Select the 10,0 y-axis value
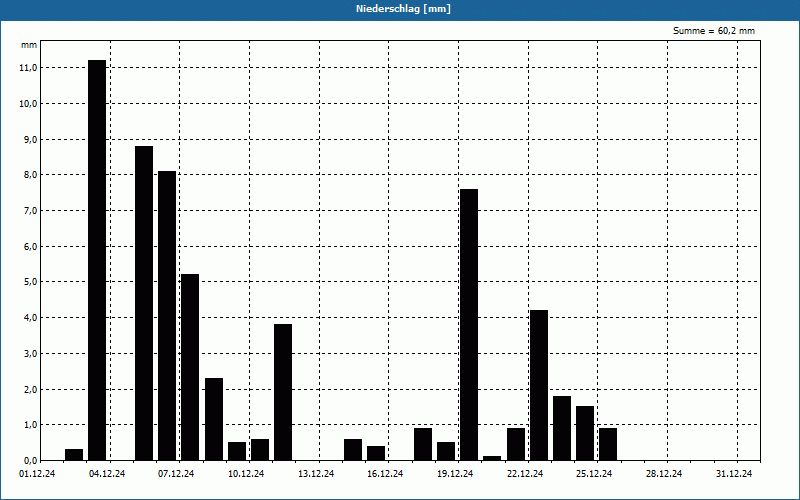The height and width of the screenshot is (500, 800). [28, 104]
